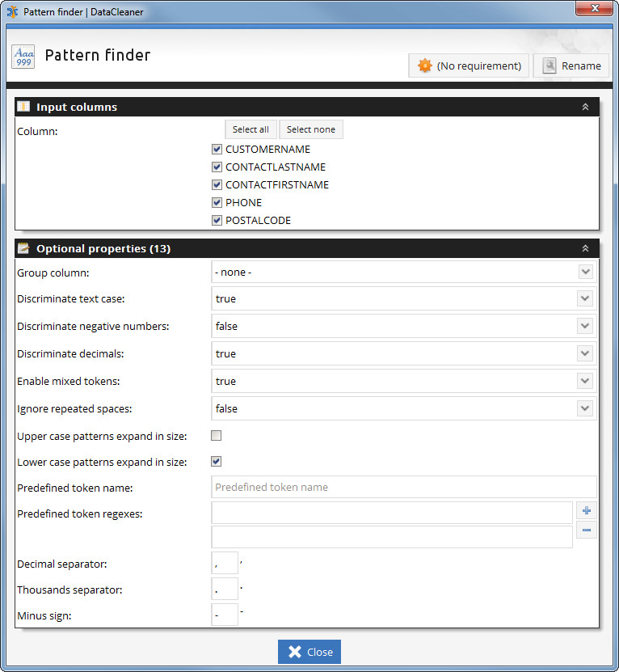619x672 pixels.
Task: Click the Rename magnifier icon
Action: click(550, 66)
